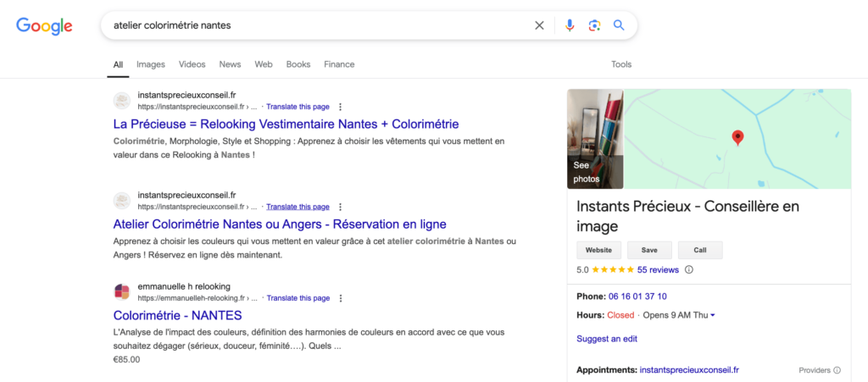Click the red Closed hours status
The height and width of the screenshot is (382, 868).
pyautogui.click(x=620, y=315)
